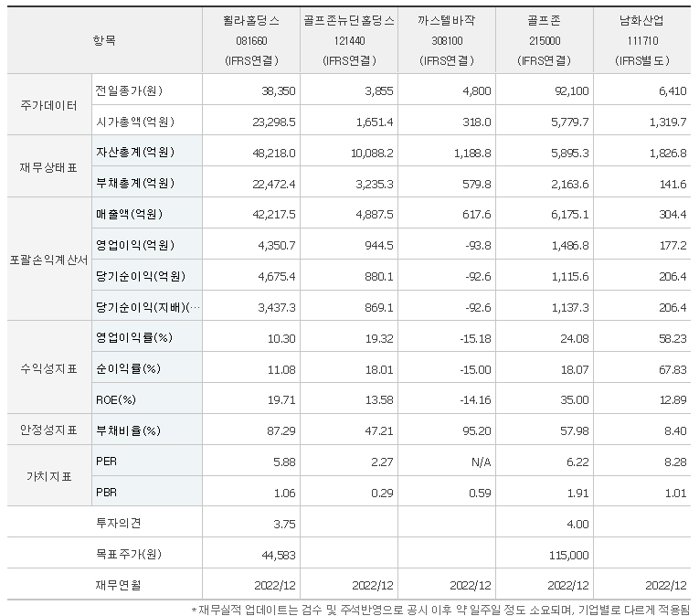Select the 재무상태표 category cell
The width and height of the screenshot is (699, 616).
(x=49, y=168)
